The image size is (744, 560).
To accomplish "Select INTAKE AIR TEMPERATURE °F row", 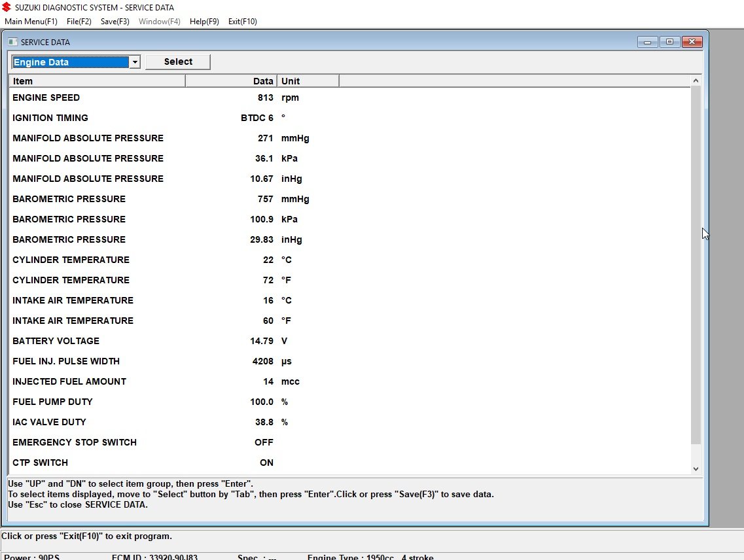I will point(349,321).
